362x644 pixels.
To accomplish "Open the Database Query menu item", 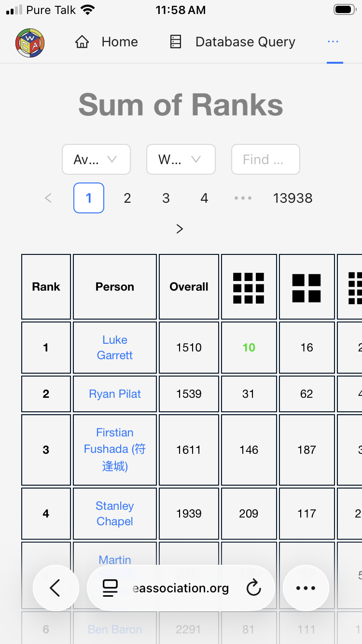I will tap(233, 42).
